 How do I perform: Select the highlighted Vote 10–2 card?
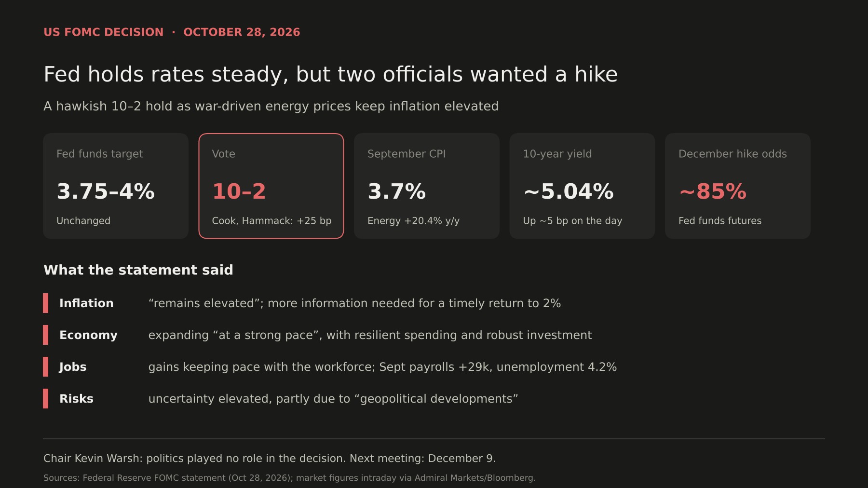(271, 186)
